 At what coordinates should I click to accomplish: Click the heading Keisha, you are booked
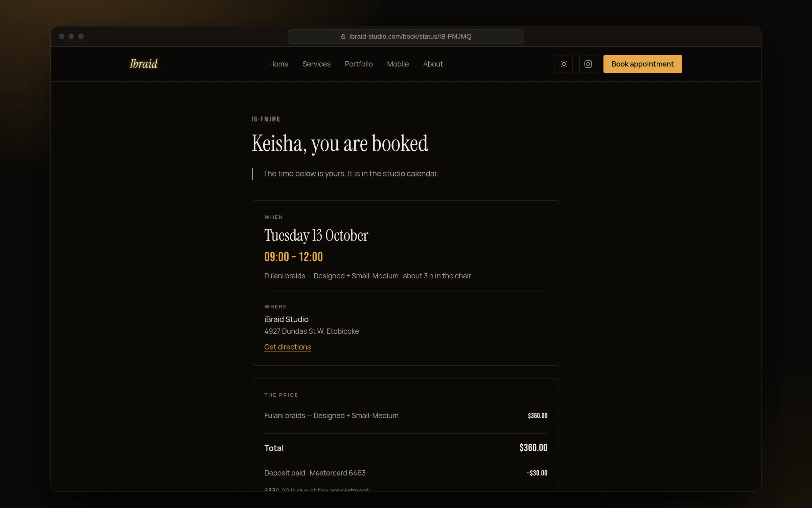click(x=340, y=143)
